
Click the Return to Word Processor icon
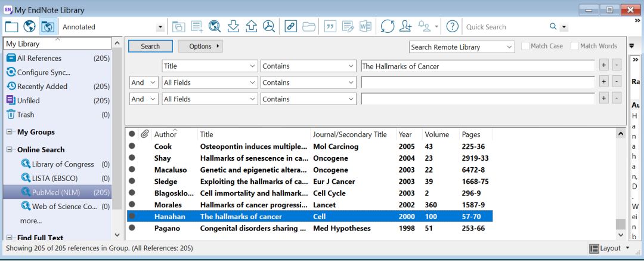[x=365, y=27]
